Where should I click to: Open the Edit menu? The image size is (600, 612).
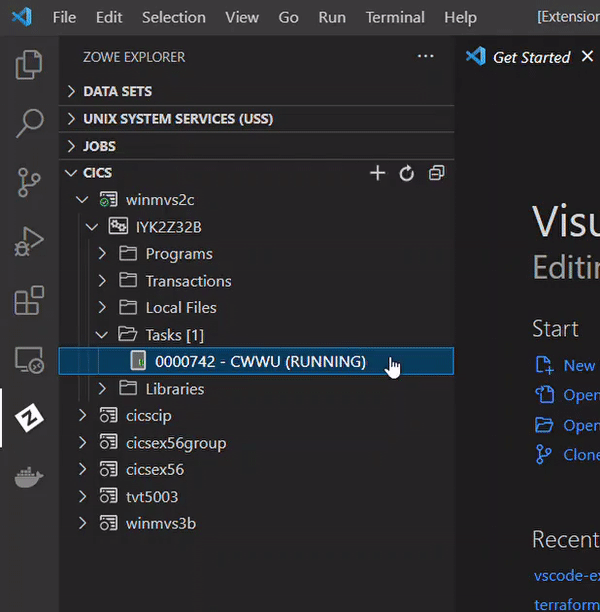click(x=109, y=18)
